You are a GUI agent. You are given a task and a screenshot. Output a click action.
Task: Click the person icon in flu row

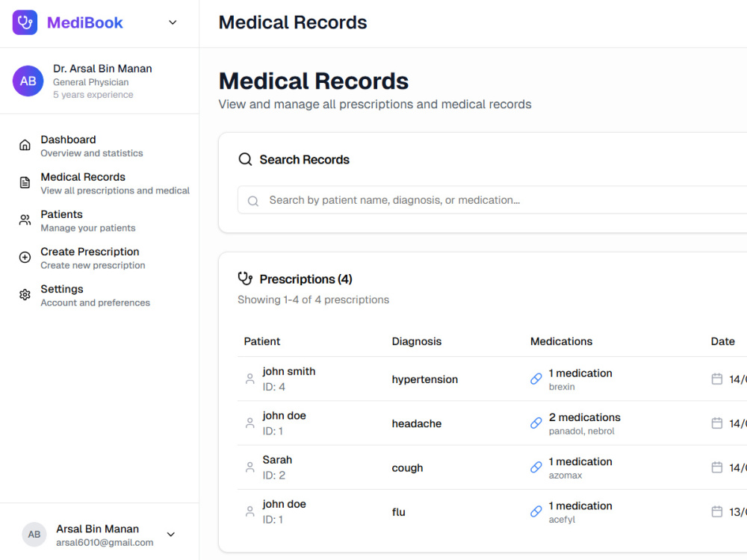coord(249,511)
